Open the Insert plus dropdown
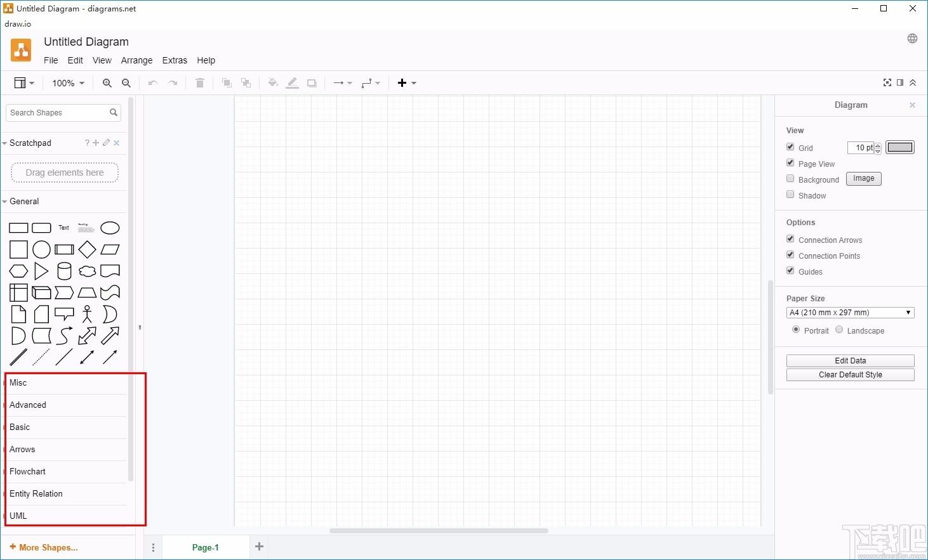This screenshot has width=928, height=560. 407,83
